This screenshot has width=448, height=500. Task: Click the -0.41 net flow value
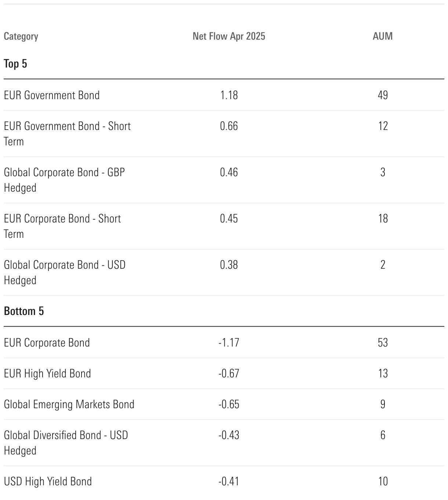click(x=229, y=482)
